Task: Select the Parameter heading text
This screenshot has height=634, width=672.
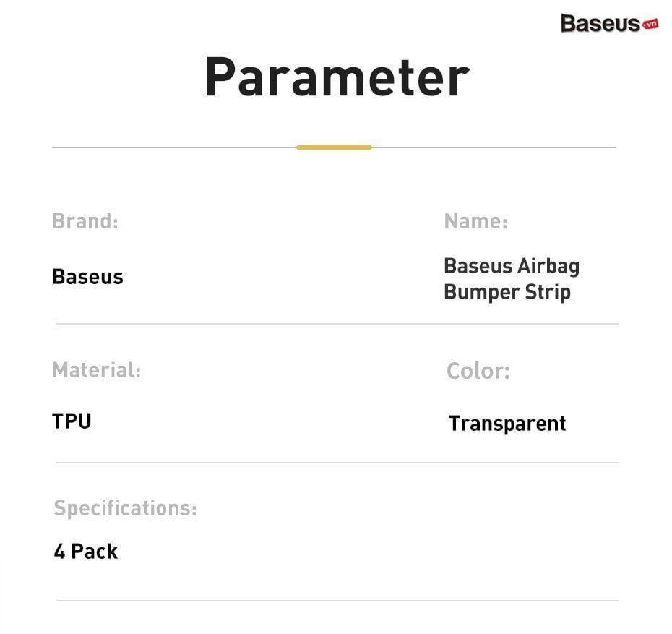Action: coord(337,77)
